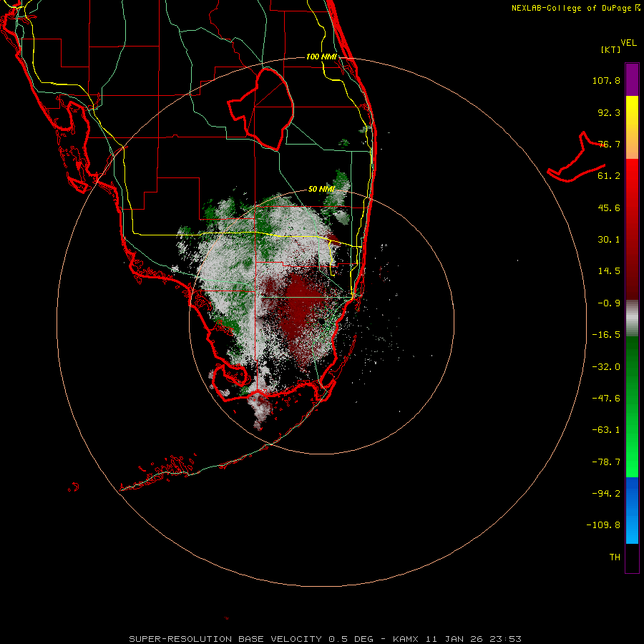Select the 30.1 legend value

tap(609, 240)
